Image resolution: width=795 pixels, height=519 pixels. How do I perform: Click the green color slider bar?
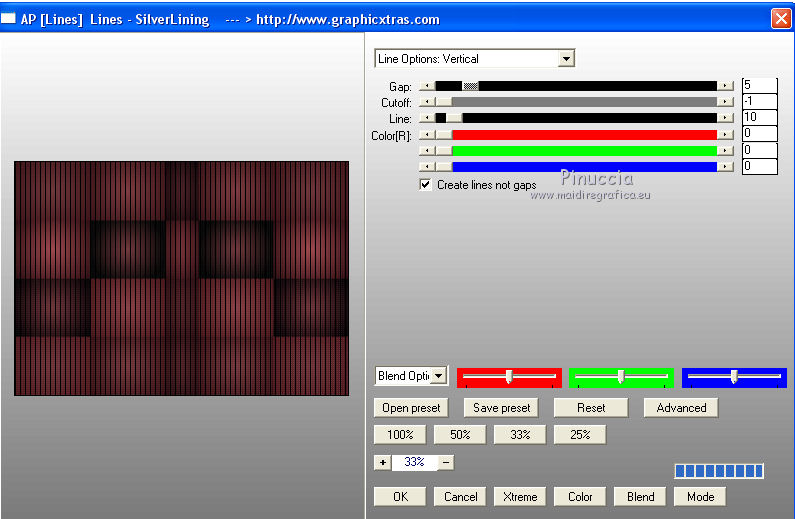tap(576, 151)
